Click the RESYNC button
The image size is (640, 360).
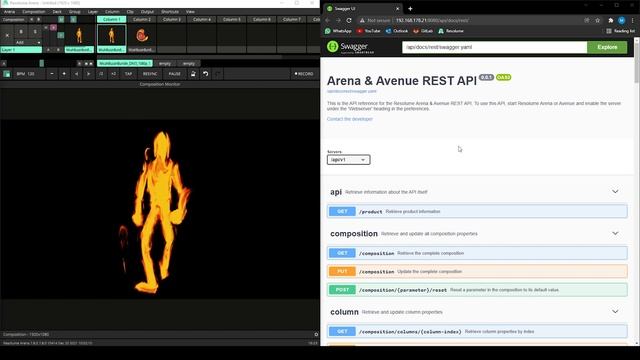(150, 74)
